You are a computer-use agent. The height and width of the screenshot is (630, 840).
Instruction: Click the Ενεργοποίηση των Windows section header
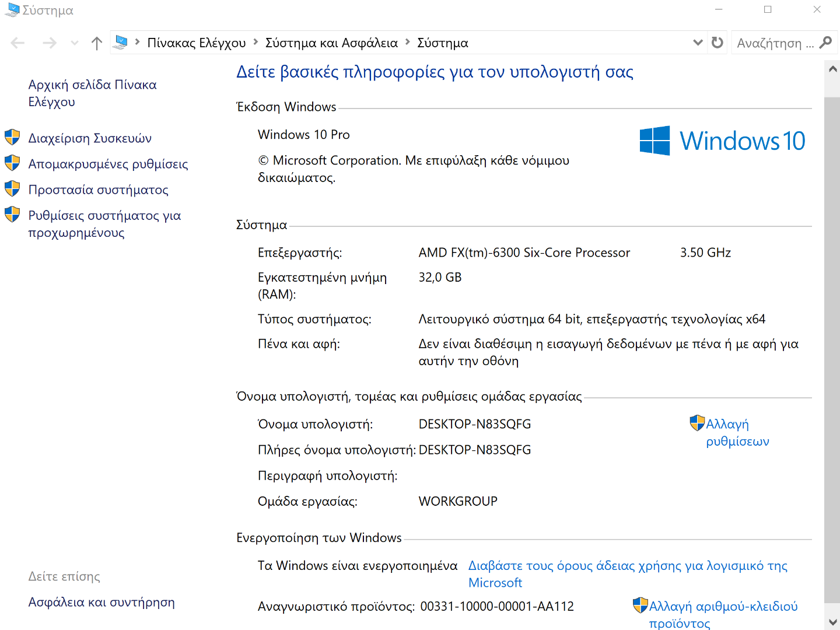click(x=319, y=537)
